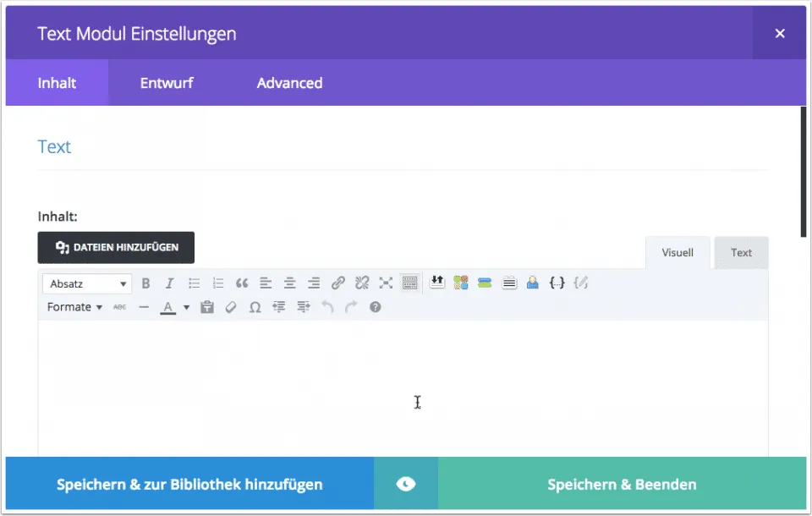Screen dimensions: 812x516
Task: Remove link using the unlink icon
Action: [x=362, y=283]
